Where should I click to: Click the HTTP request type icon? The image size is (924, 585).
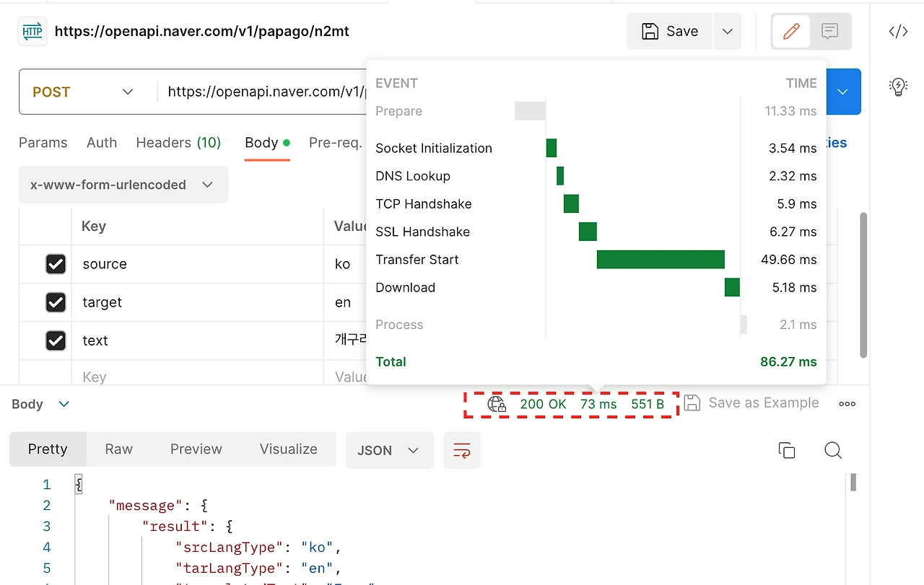click(x=32, y=32)
